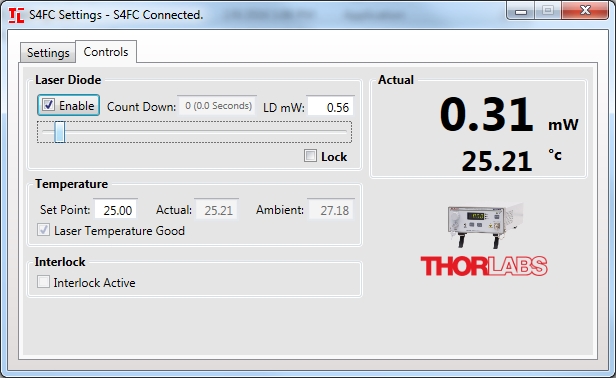
Task: Click the THORLABS logo
Action: click(x=484, y=266)
